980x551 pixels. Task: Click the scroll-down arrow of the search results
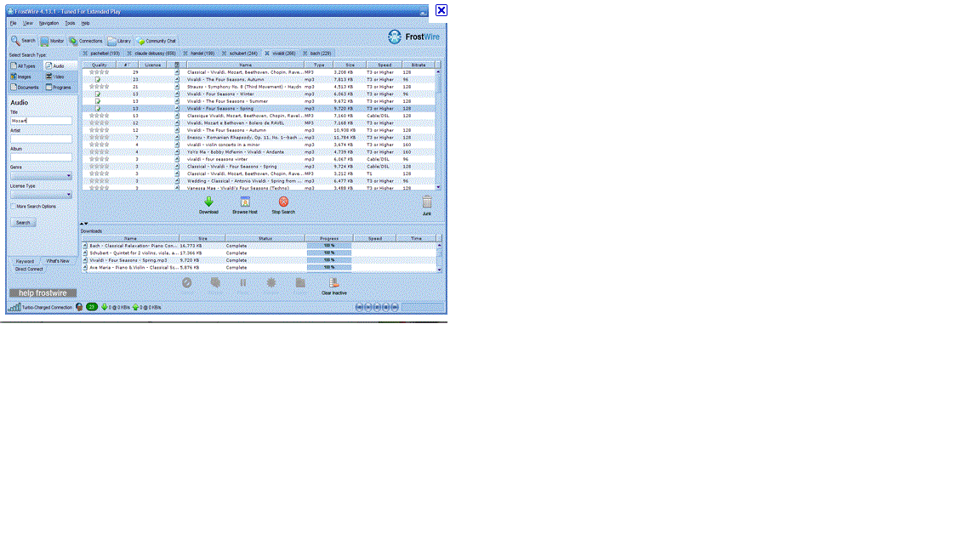tap(438, 187)
